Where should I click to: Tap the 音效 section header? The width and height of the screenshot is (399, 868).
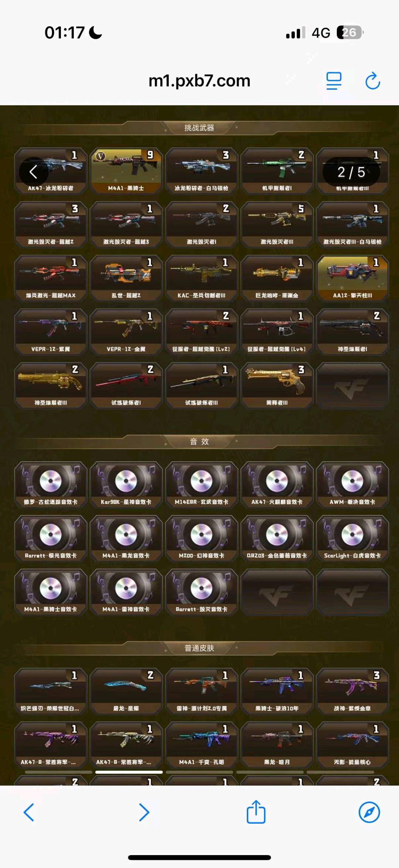click(199, 441)
